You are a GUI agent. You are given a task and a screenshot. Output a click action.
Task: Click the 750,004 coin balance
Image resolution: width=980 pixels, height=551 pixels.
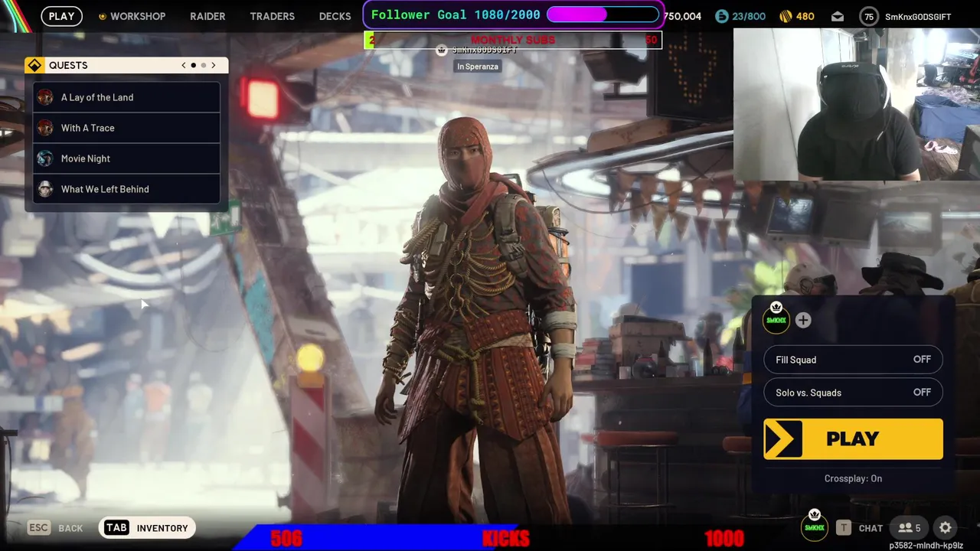pyautogui.click(x=682, y=16)
